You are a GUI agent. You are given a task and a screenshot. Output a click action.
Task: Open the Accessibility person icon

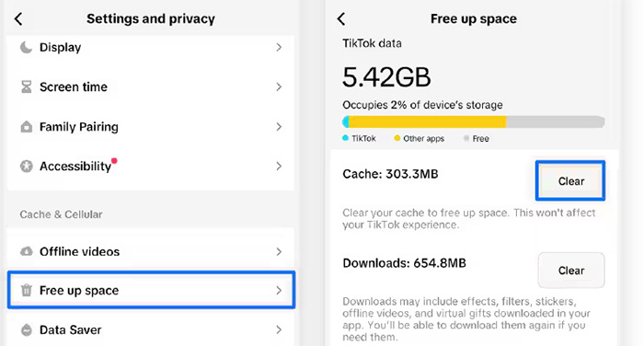[x=27, y=166]
